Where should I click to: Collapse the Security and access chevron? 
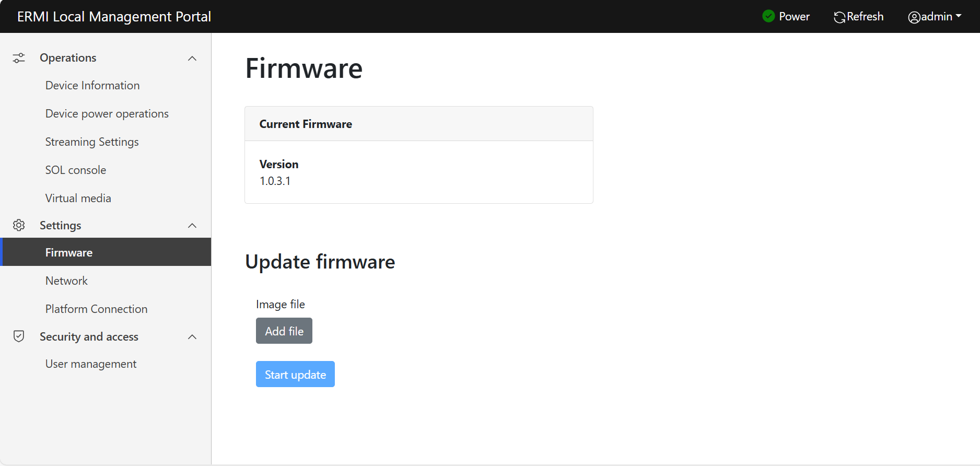pos(192,336)
